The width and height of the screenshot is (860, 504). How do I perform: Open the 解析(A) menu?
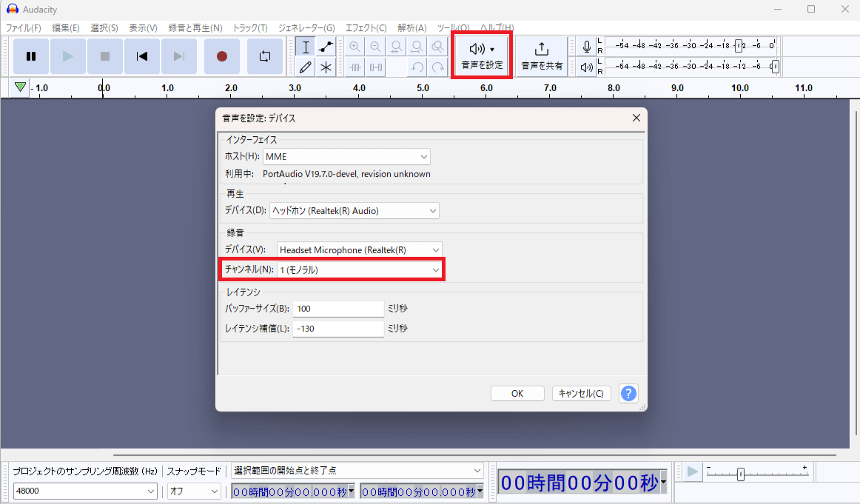tap(412, 28)
